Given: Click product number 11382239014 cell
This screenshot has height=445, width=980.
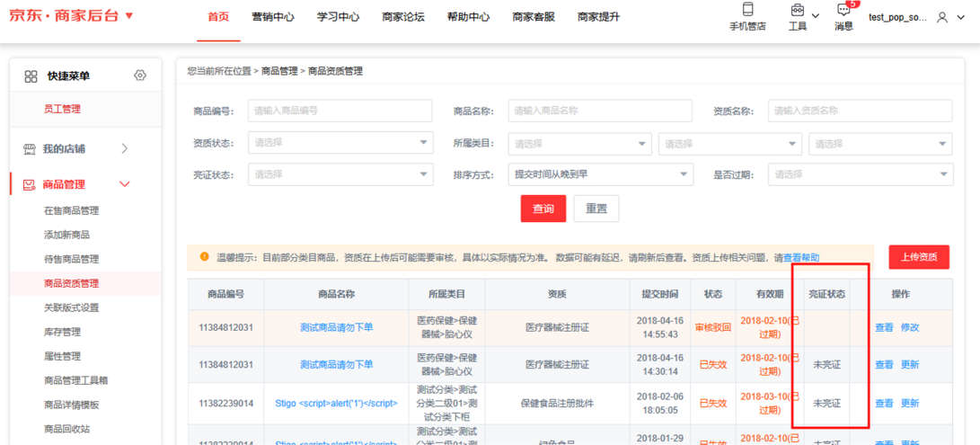Looking at the screenshot, I should pos(225,404).
